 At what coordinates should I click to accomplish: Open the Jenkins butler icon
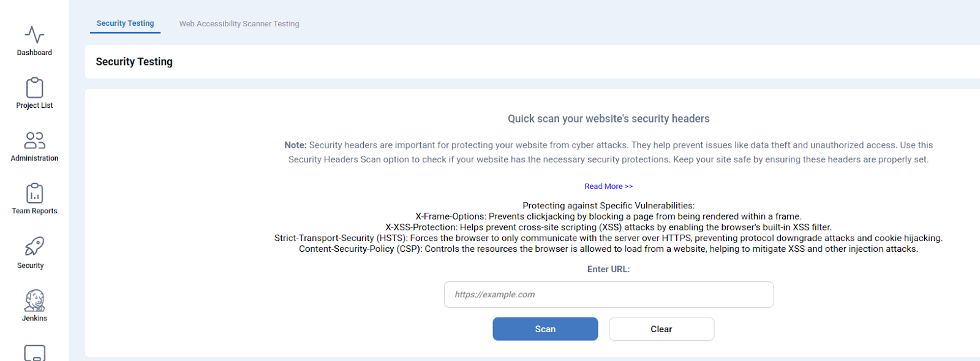34,300
